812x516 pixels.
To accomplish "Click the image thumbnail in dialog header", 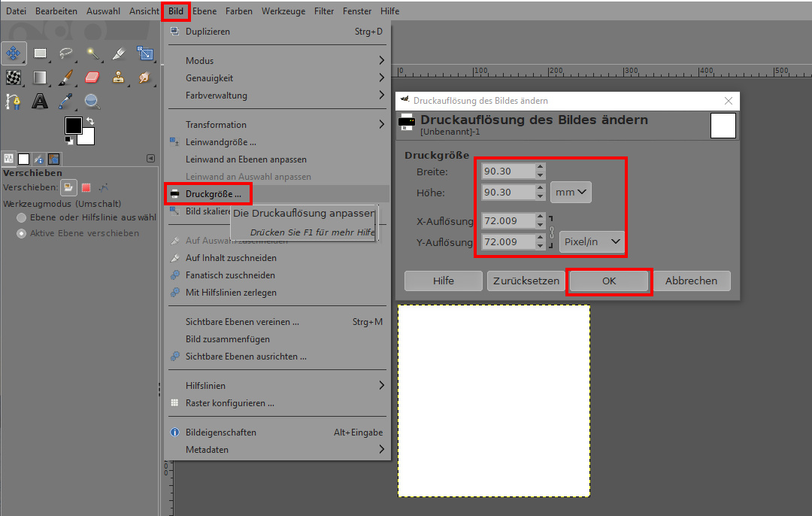I will 723,126.
